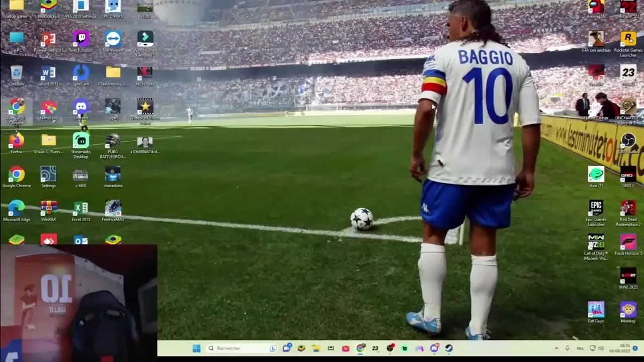The width and height of the screenshot is (644, 362).
Task: Launch Word 2013
Action: coord(48,76)
